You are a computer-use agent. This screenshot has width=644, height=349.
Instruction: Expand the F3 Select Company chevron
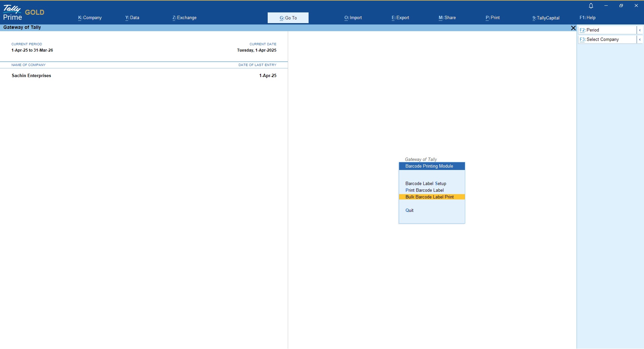coord(640,40)
